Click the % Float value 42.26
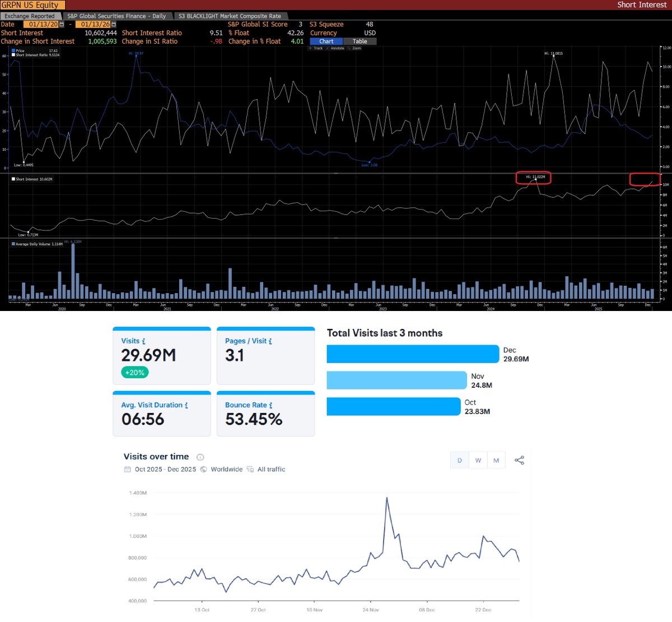 [295, 33]
